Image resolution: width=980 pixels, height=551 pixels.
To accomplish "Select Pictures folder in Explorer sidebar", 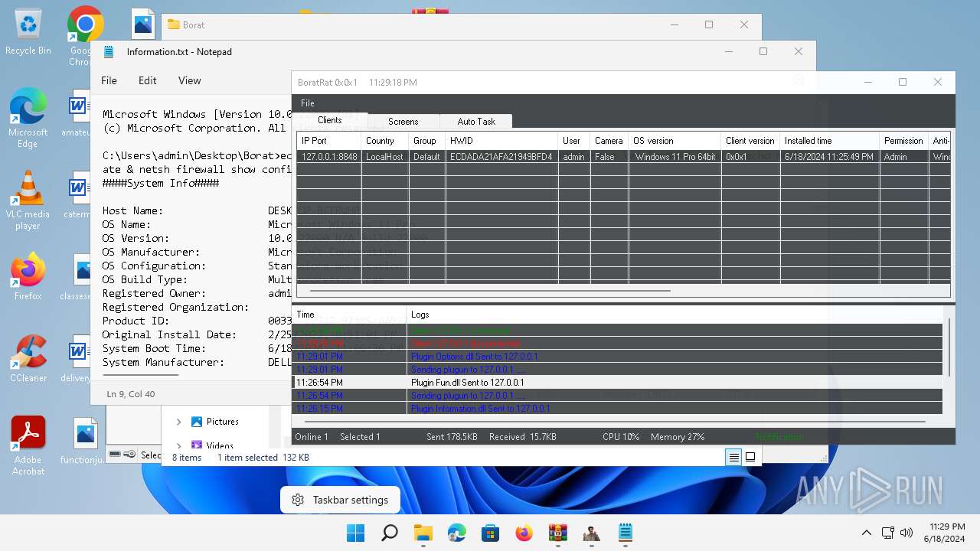I will (x=214, y=422).
